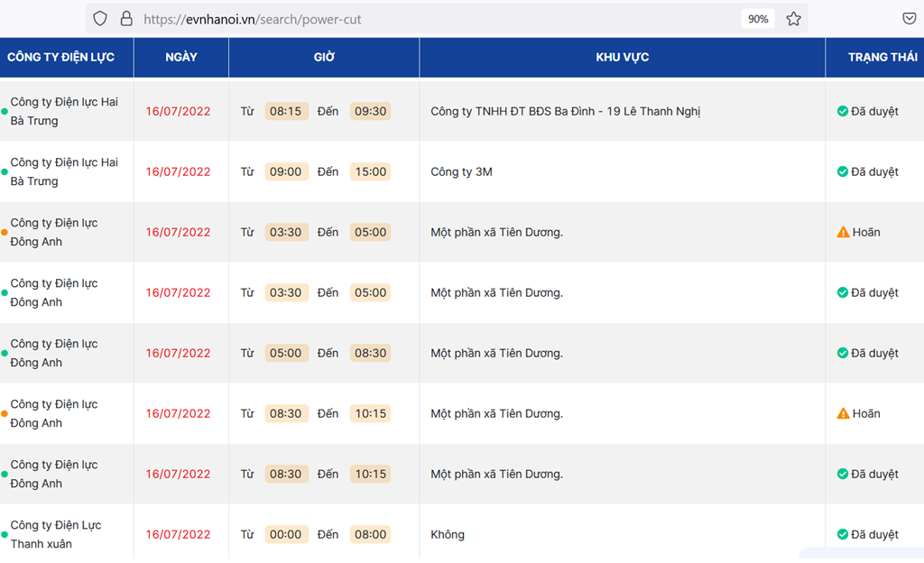Bookmark this page with the star icon
The image size is (924, 563).
pos(793,19)
